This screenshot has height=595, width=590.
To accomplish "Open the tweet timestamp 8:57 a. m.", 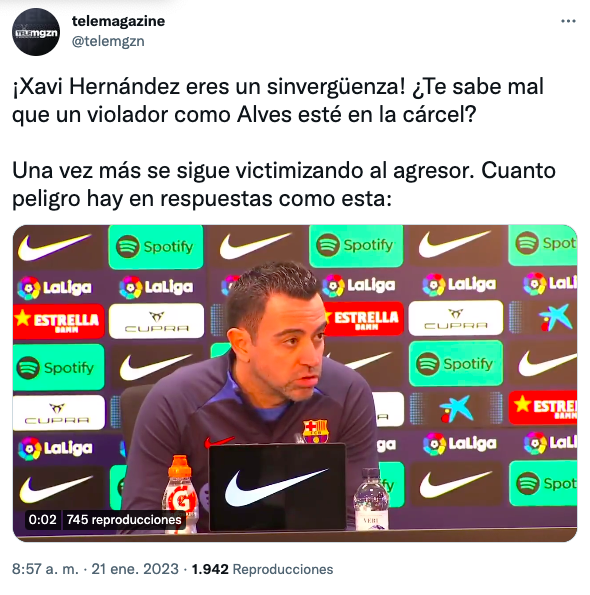I will click(46, 569).
